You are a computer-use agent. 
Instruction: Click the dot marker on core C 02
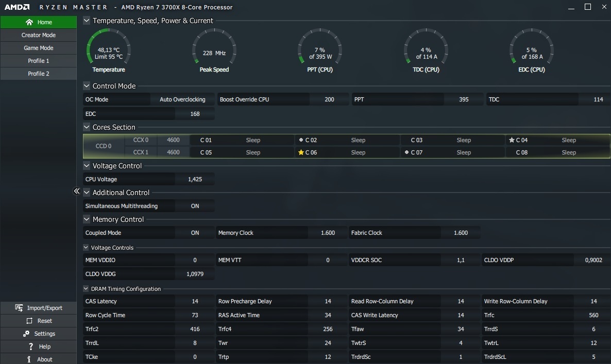[301, 140]
